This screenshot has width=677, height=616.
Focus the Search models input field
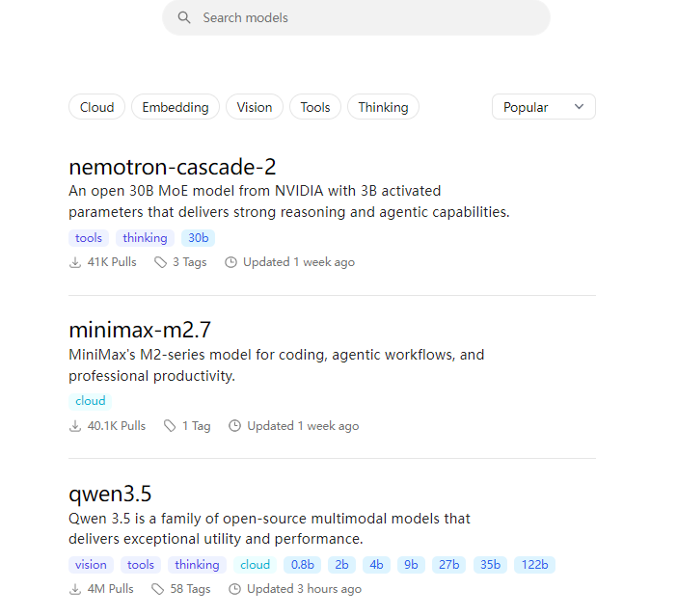point(366,18)
